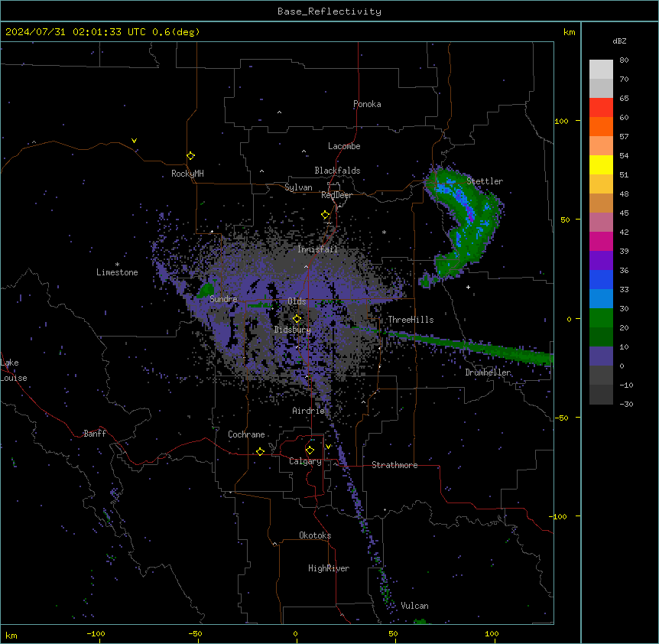Click the km unit label at top right

click(569, 32)
